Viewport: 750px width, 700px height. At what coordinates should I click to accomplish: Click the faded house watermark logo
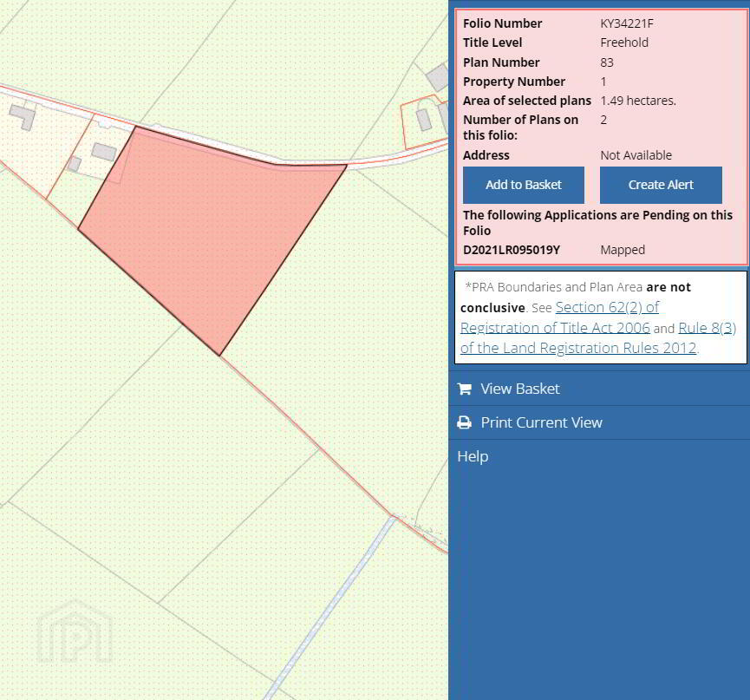pos(75,631)
